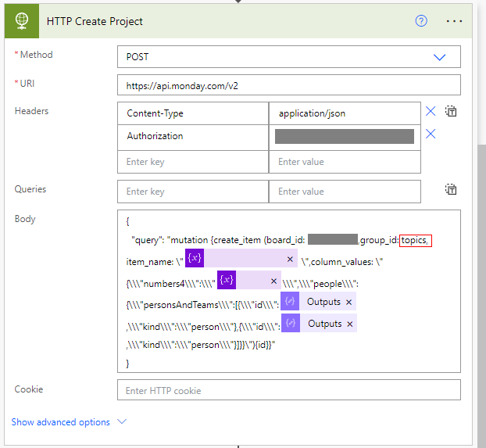This screenshot has height=448, width=486.
Task: Click the Headers empty Enter value field
Action: click(345, 162)
